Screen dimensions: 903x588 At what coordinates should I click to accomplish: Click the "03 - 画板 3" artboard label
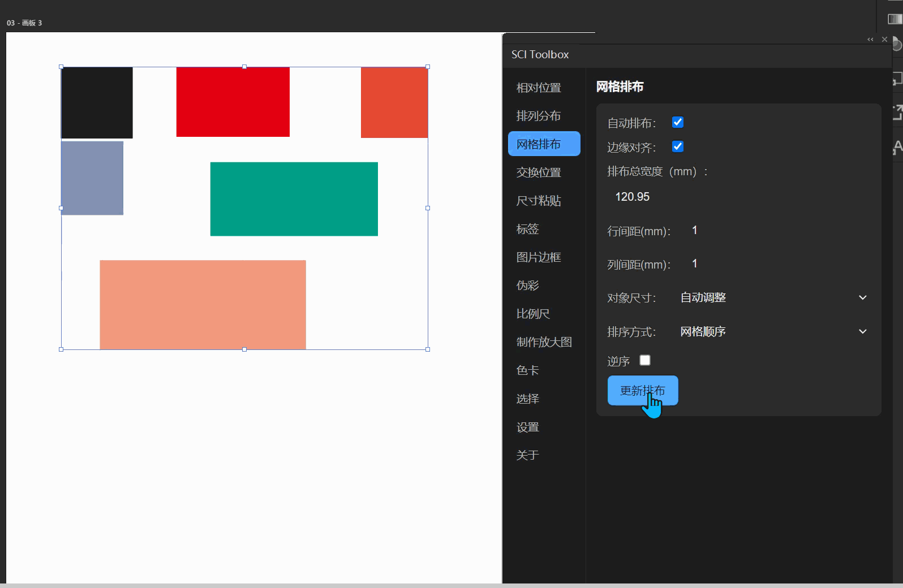24,23
